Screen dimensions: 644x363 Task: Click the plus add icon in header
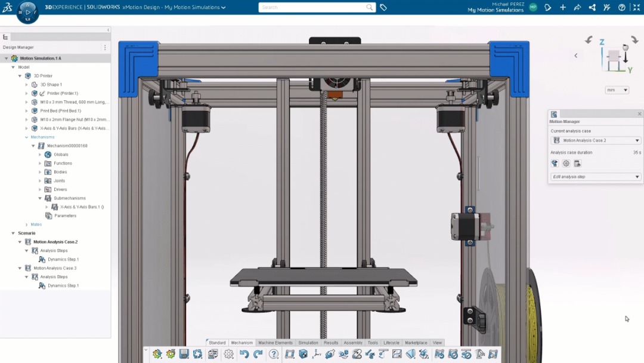pos(562,7)
